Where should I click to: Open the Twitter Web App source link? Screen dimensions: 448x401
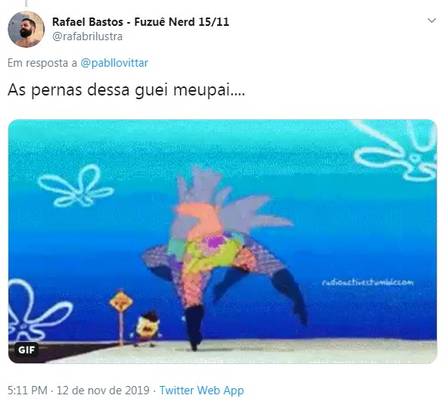point(202,390)
